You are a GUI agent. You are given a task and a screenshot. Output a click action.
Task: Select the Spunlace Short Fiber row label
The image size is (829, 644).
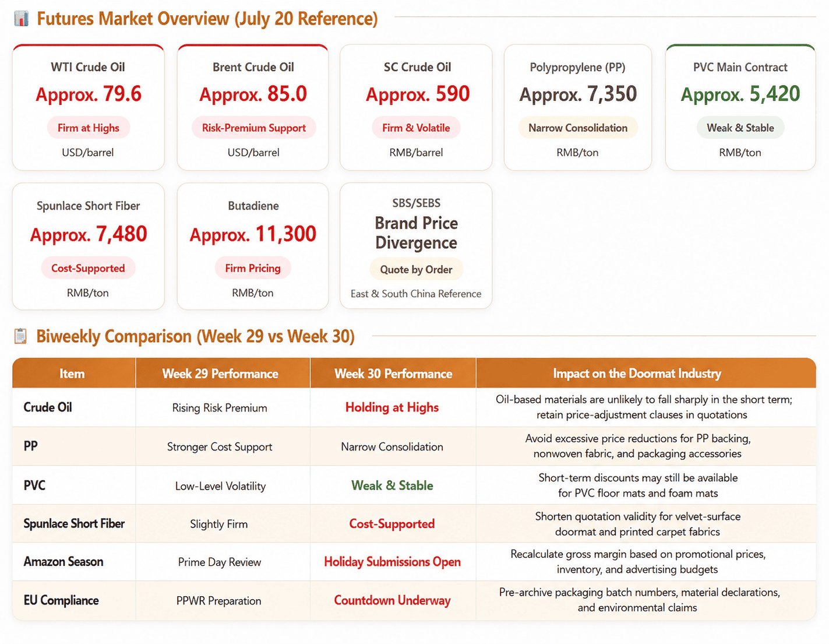click(x=74, y=523)
